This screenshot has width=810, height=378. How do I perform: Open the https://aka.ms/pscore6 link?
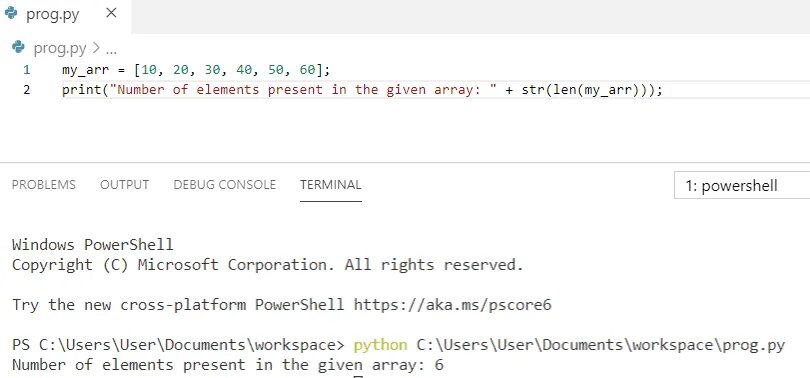click(x=453, y=305)
